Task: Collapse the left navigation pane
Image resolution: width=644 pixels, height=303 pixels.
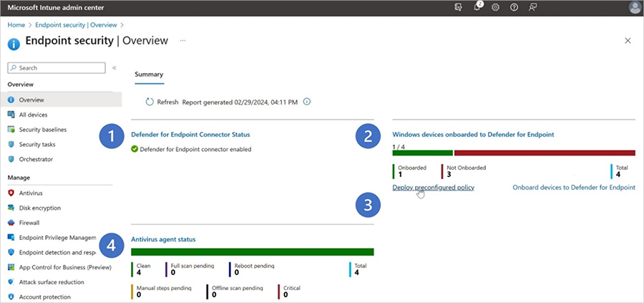Action: (x=114, y=67)
